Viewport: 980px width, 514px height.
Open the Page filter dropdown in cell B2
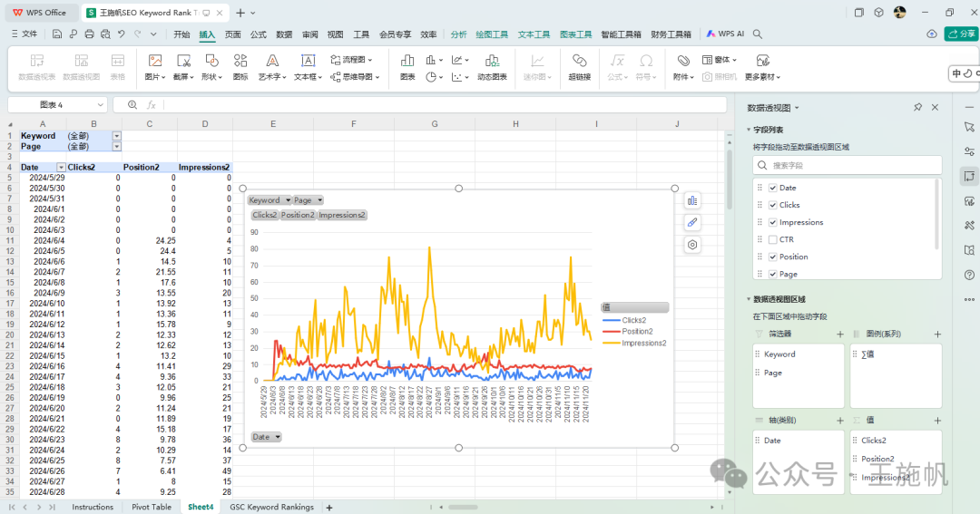click(x=116, y=146)
